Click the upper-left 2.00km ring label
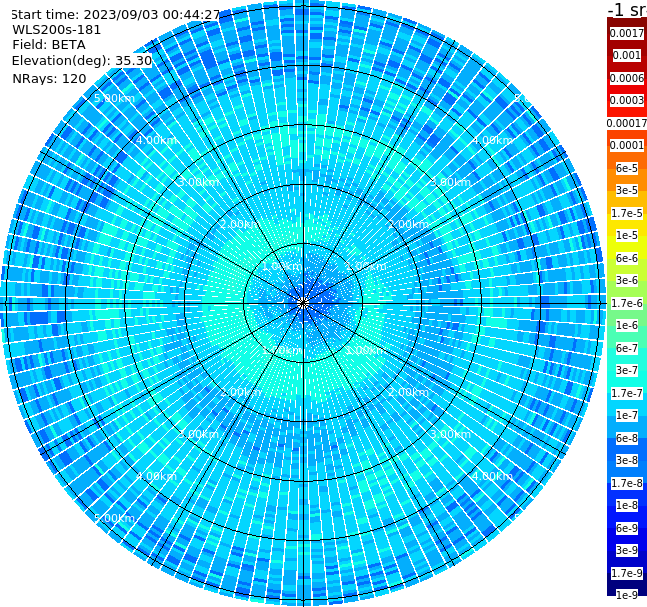Viewport: 647px width, 607px height. (241, 224)
